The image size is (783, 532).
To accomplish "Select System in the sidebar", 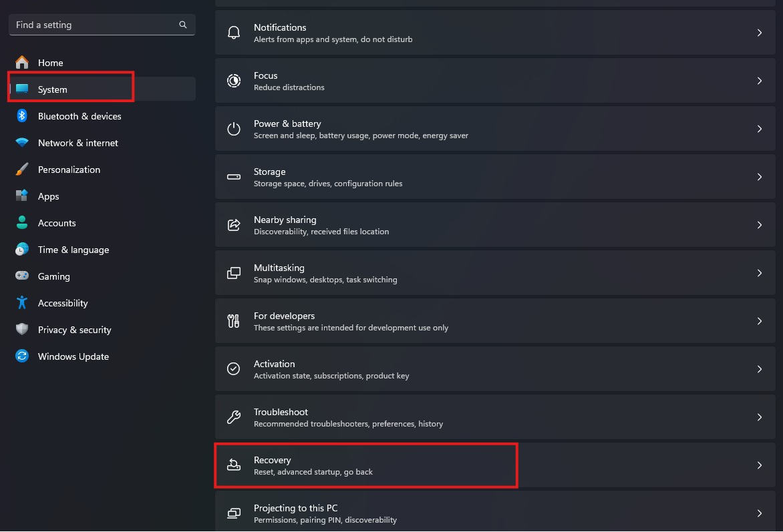I will click(x=53, y=89).
